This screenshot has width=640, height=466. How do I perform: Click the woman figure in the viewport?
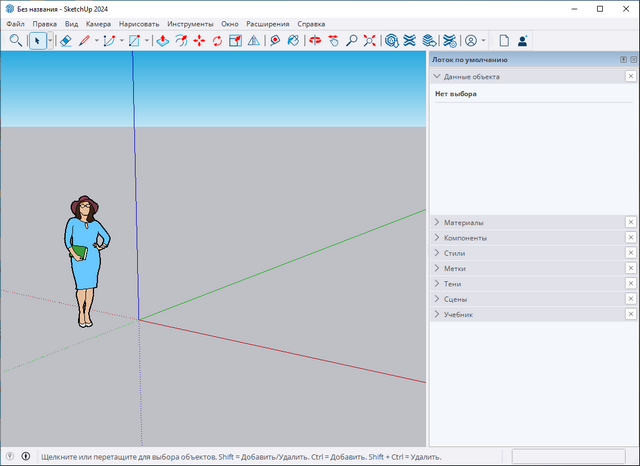[86, 260]
